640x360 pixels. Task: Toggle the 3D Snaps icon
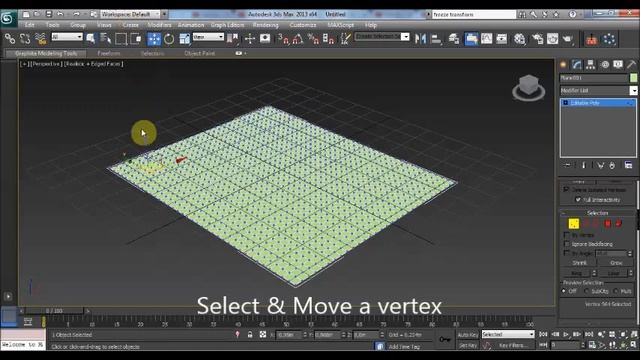point(283,39)
